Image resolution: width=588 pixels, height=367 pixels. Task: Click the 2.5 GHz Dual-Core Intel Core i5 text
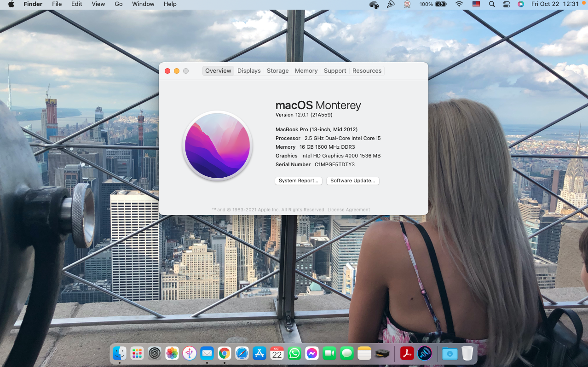point(343,138)
